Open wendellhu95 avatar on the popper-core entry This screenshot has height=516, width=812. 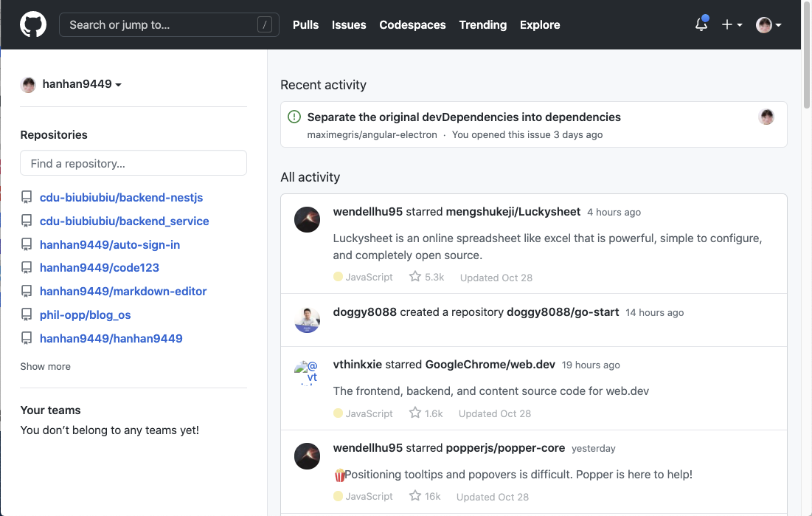tap(307, 456)
